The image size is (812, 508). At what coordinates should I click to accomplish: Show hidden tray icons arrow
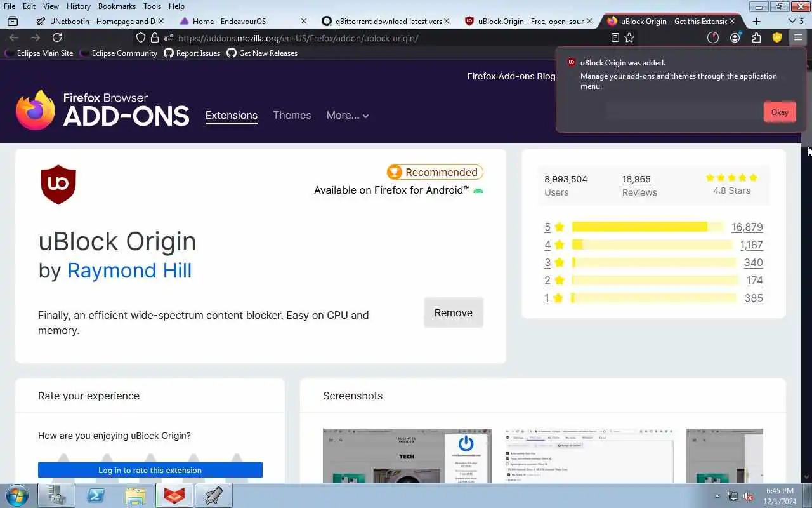(x=717, y=497)
